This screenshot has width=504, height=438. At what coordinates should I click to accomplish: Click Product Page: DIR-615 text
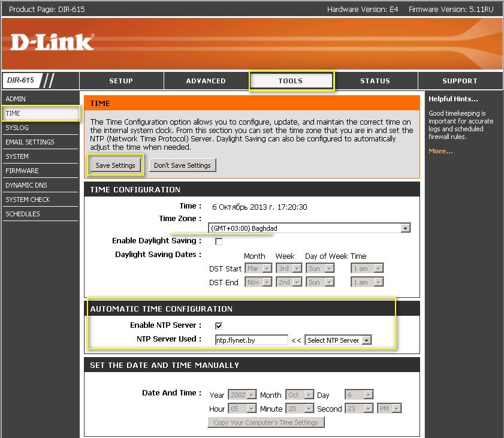(47, 10)
